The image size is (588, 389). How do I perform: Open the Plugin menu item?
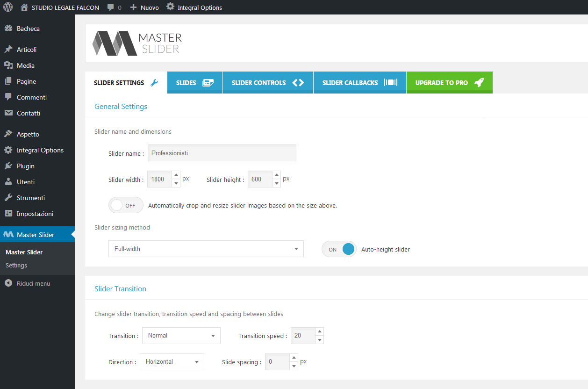point(37,166)
